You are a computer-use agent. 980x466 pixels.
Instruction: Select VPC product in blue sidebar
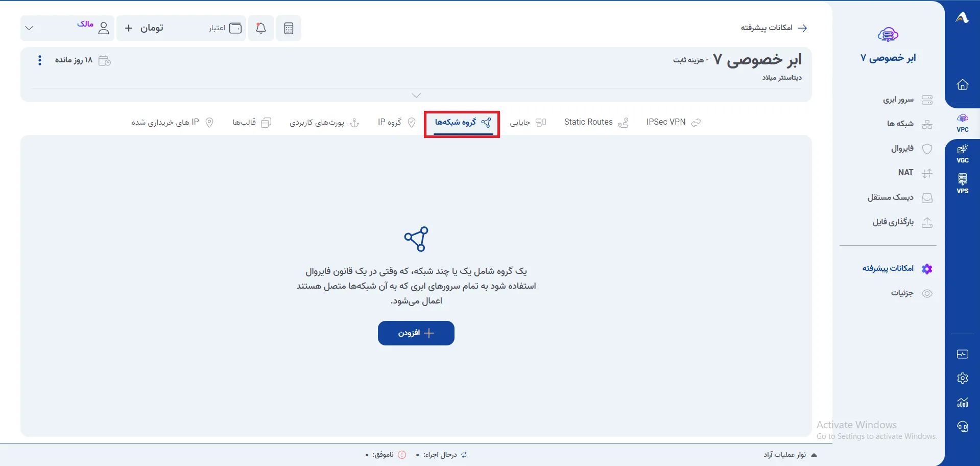tap(963, 123)
